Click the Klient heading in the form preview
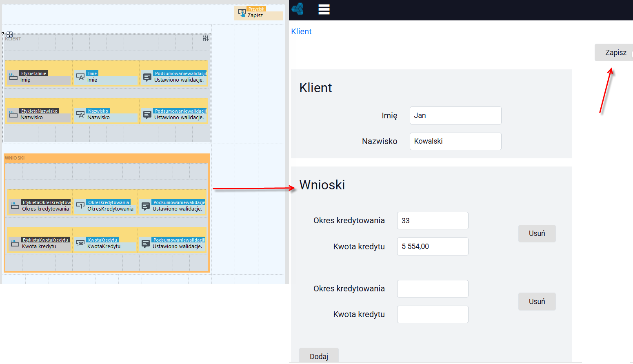 315,88
